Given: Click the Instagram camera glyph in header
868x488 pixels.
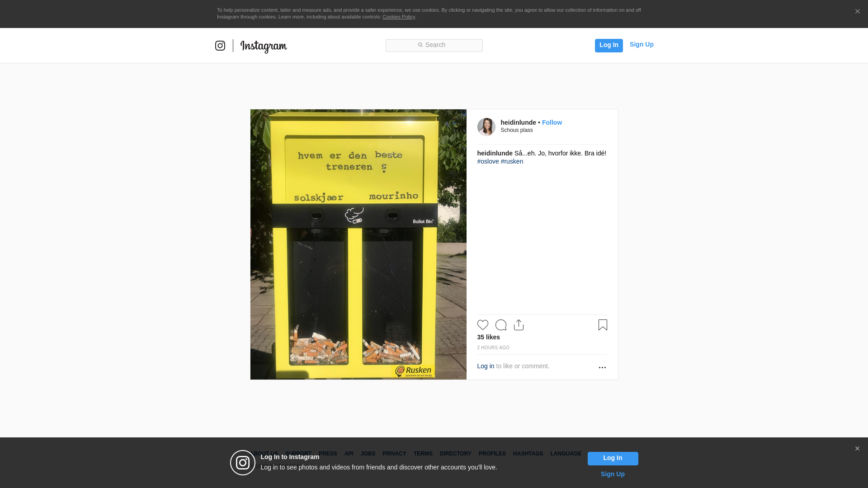Looking at the screenshot, I should pos(220,46).
